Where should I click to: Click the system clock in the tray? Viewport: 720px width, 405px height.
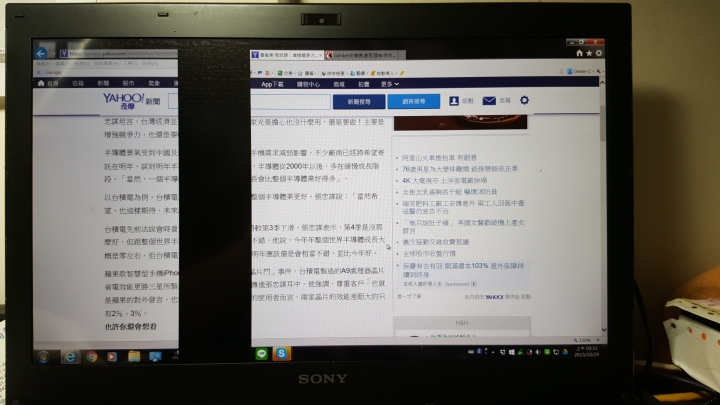pos(586,352)
